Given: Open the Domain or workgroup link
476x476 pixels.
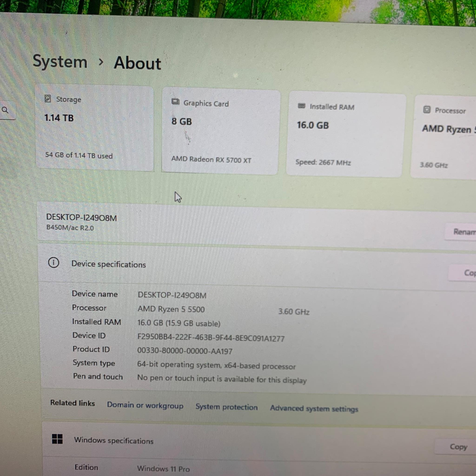Looking at the screenshot, I should click(145, 405).
